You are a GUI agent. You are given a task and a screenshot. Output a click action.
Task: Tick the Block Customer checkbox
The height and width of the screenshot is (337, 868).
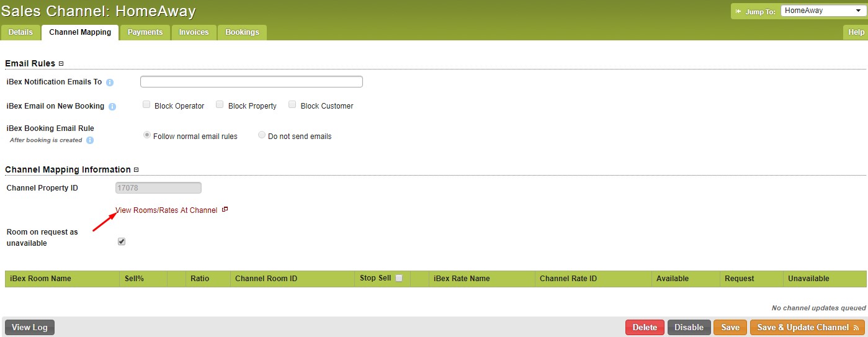click(x=292, y=105)
